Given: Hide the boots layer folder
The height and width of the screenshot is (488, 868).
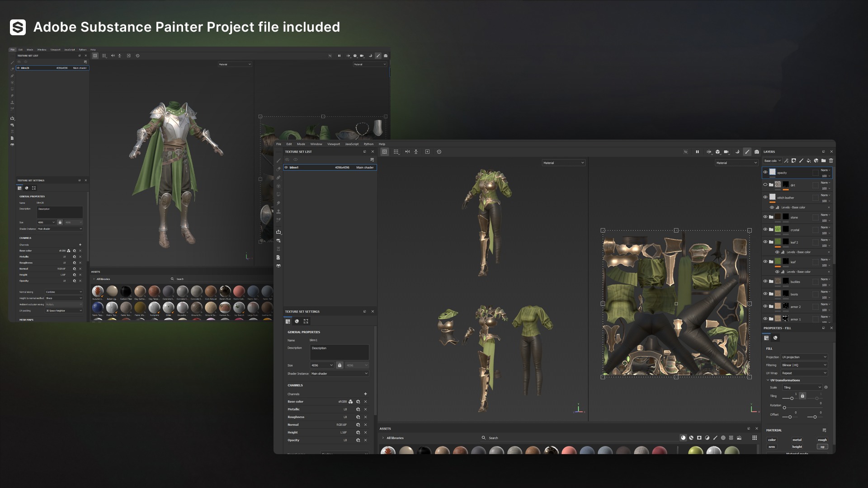Looking at the screenshot, I should [765, 294].
